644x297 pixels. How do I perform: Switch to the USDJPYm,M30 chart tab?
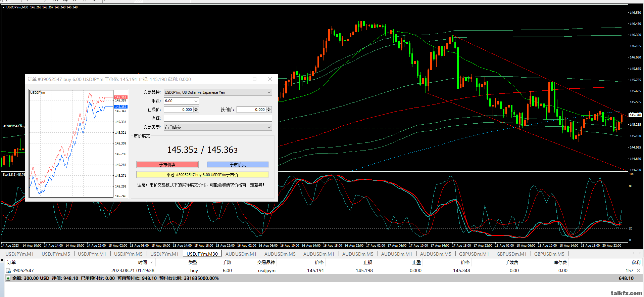202,254
